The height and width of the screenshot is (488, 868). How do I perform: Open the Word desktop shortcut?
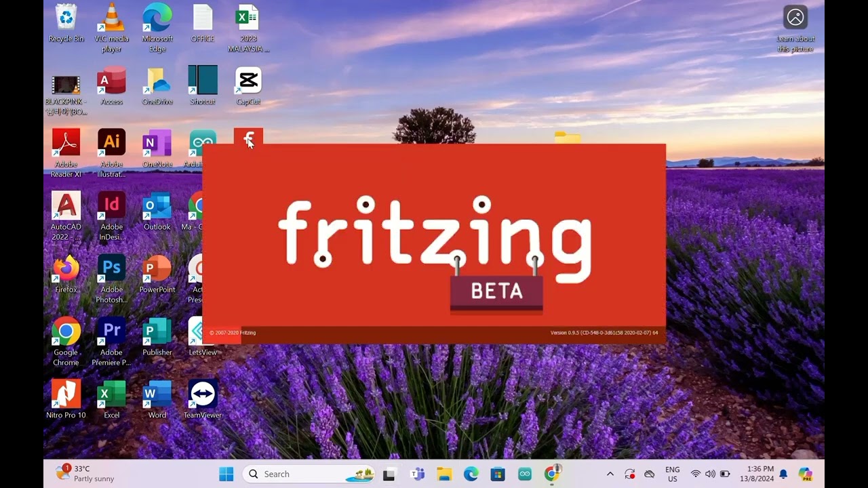157,400
